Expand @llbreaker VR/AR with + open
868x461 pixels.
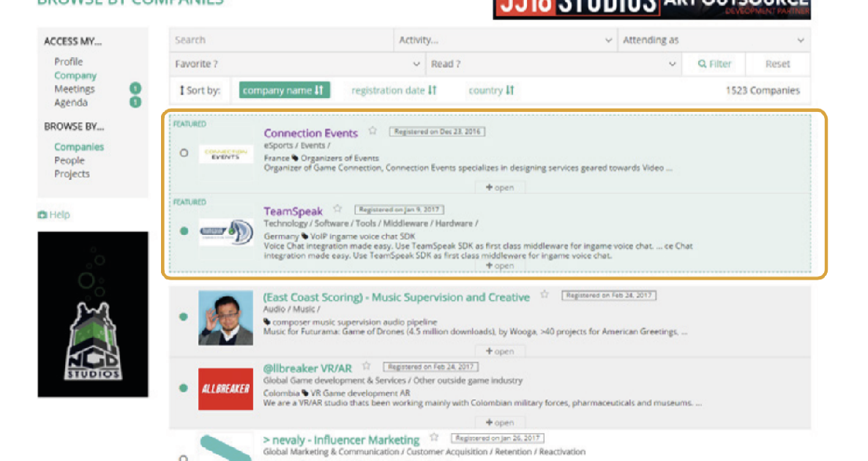tap(500, 423)
